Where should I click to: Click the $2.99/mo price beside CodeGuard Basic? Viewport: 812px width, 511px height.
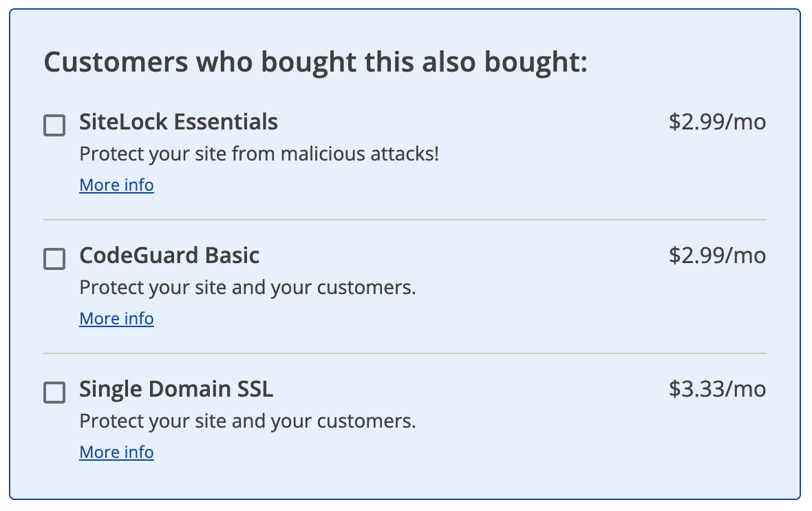(718, 255)
